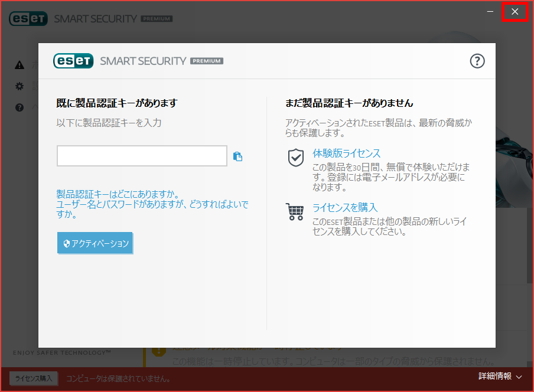Viewport: 534px width, 392px height.
Task: Close the ESET window
Action: [515, 12]
